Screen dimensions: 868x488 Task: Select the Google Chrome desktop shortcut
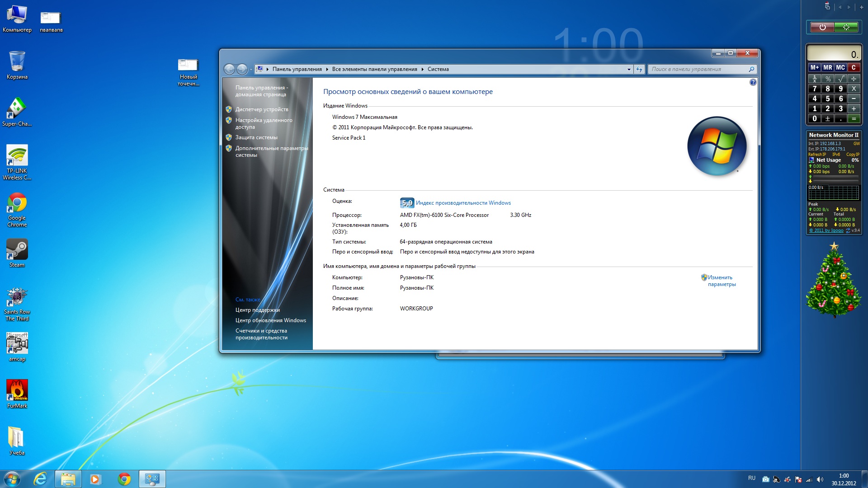17,210
